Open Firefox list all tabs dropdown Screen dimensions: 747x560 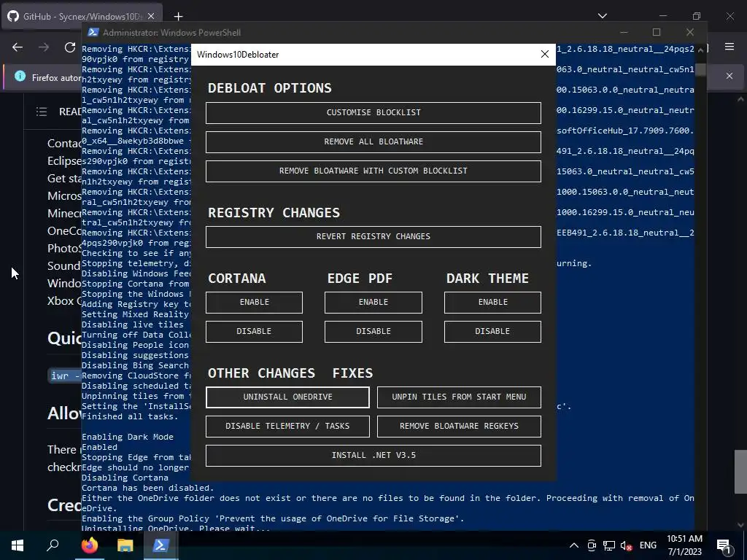[602, 16]
